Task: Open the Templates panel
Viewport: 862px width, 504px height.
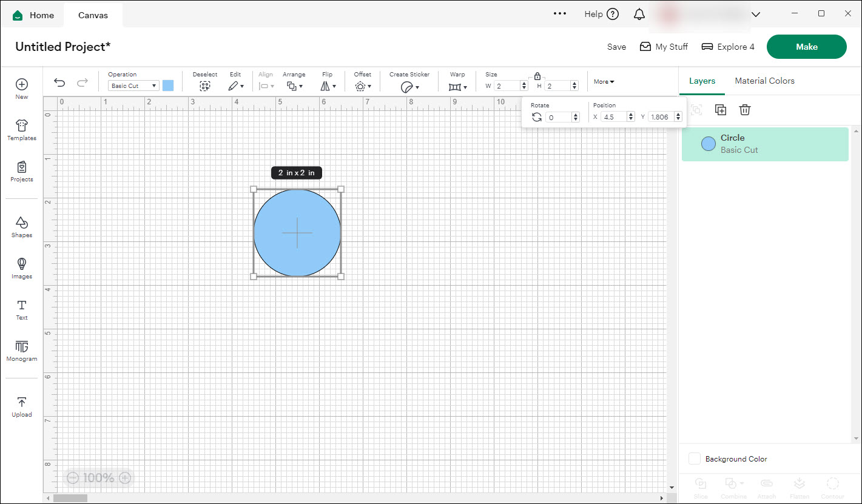Action: tap(22, 130)
